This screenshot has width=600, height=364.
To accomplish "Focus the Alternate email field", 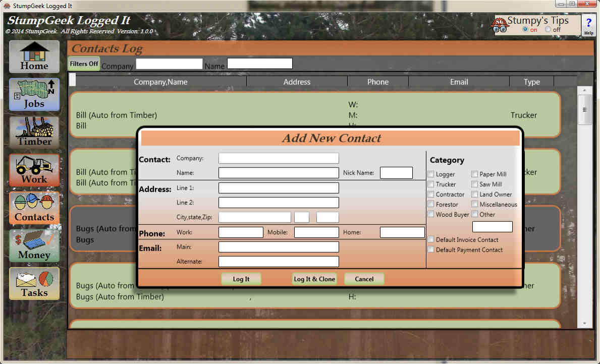I will (x=279, y=262).
